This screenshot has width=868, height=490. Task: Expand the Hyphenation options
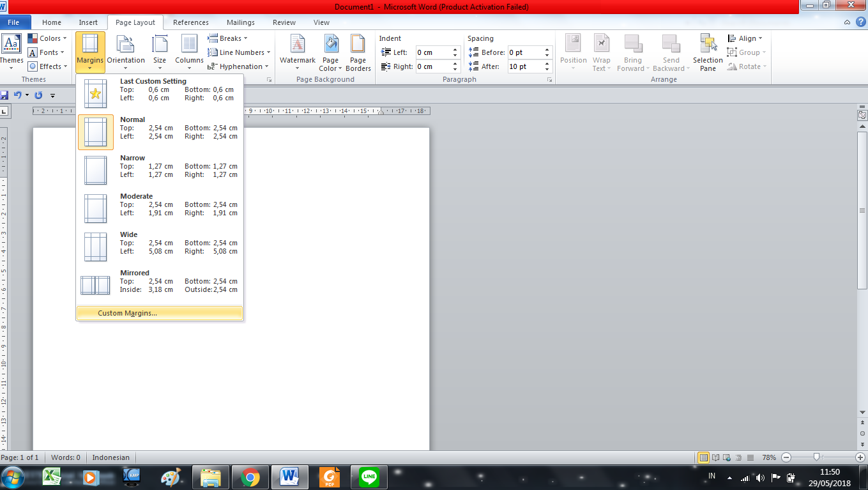tap(240, 66)
